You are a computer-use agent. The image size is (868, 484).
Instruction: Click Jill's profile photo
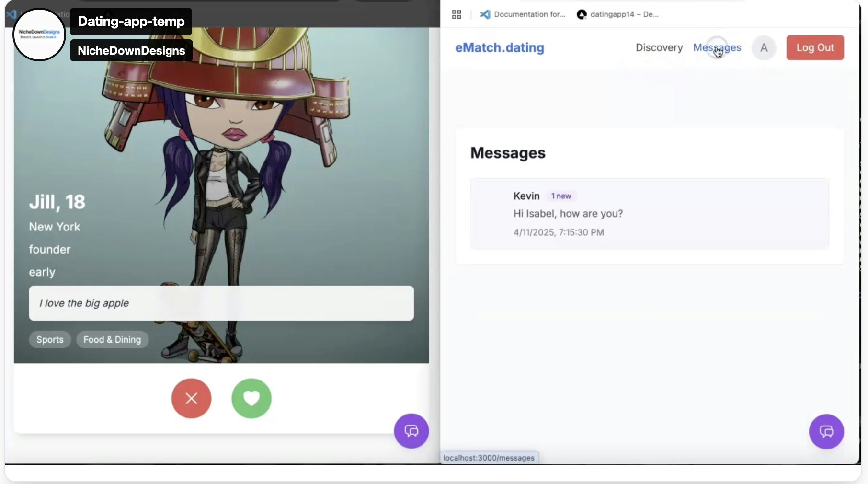click(x=221, y=144)
